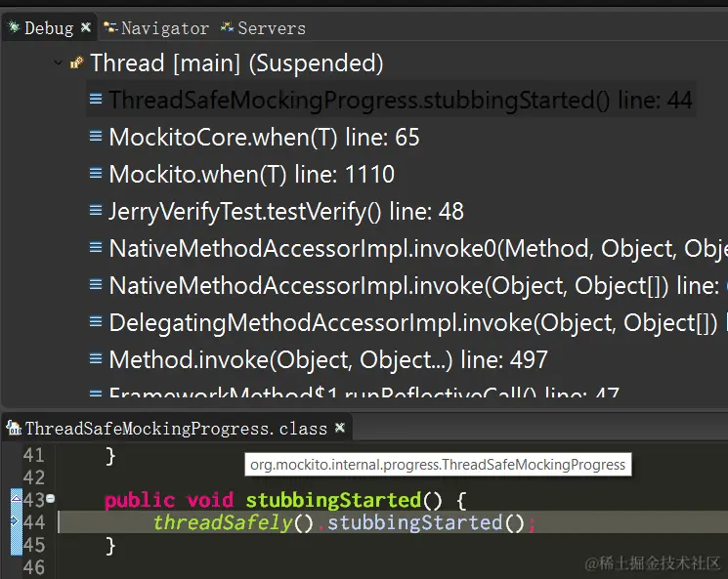
Task: Click the instruction pointer arrow at line 44
Action: coord(16,521)
